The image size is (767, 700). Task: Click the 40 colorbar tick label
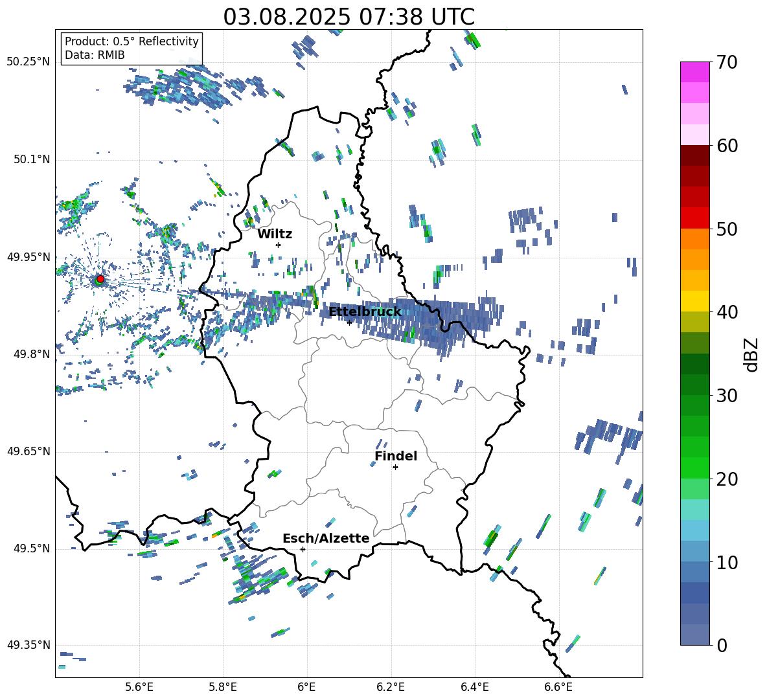(727, 312)
